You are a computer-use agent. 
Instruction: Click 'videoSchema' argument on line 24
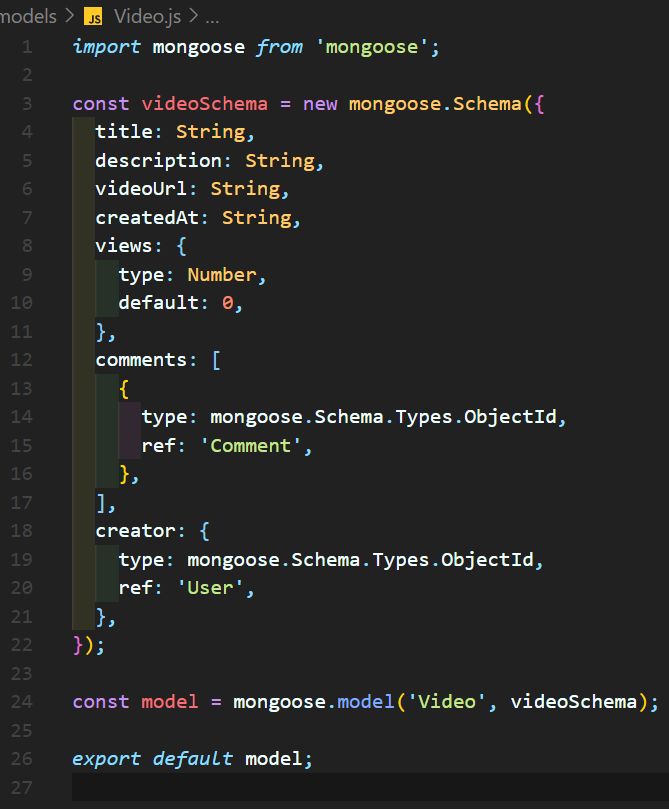pyautogui.click(x=574, y=702)
